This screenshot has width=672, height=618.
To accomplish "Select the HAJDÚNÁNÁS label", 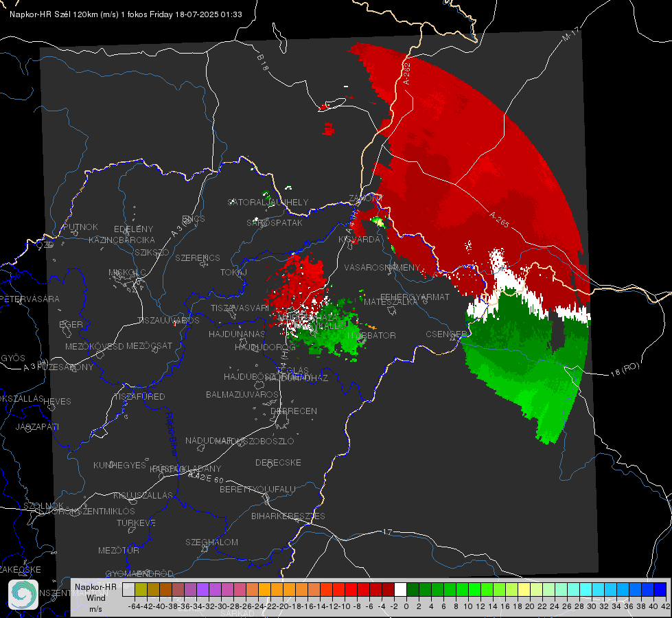I will point(237,334).
